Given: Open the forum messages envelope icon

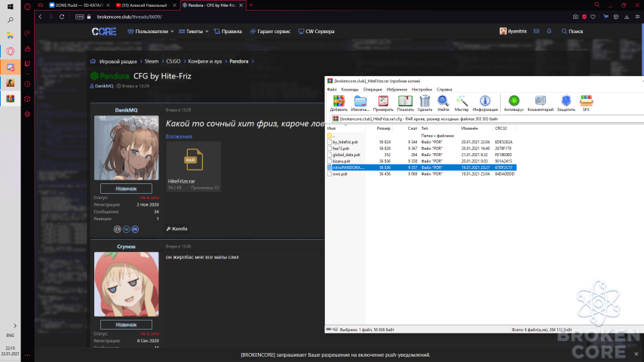Looking at the screenshot, I should coord(536,31).
